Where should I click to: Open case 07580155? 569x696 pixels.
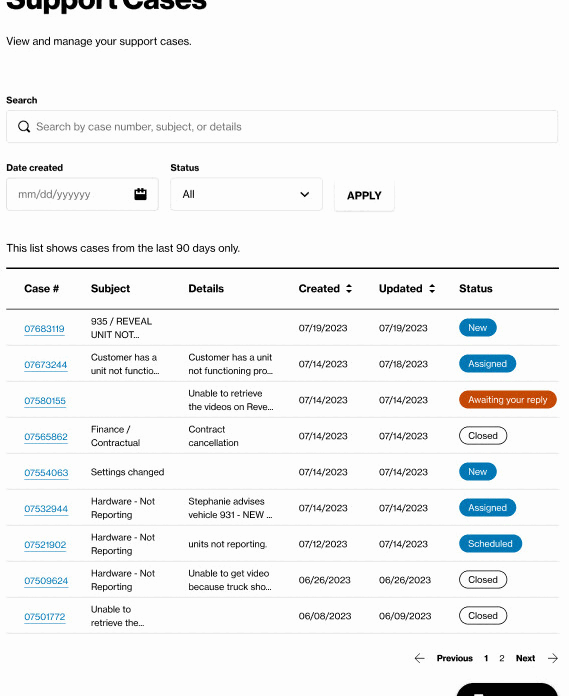(x=45, y=401)
